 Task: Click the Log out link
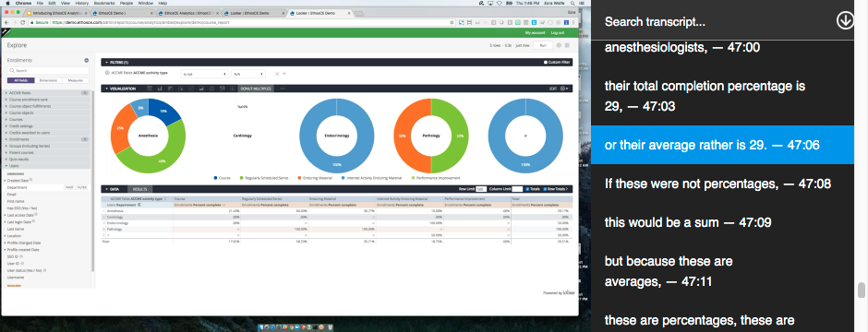coord(558,33)
